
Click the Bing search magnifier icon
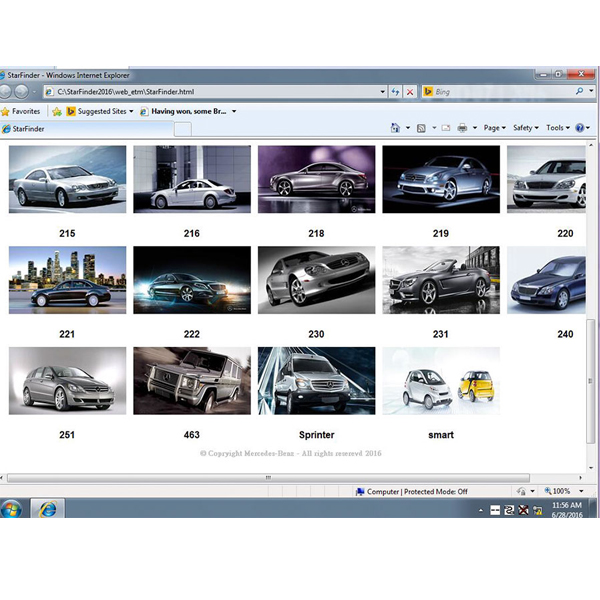[x=579, y=91]
